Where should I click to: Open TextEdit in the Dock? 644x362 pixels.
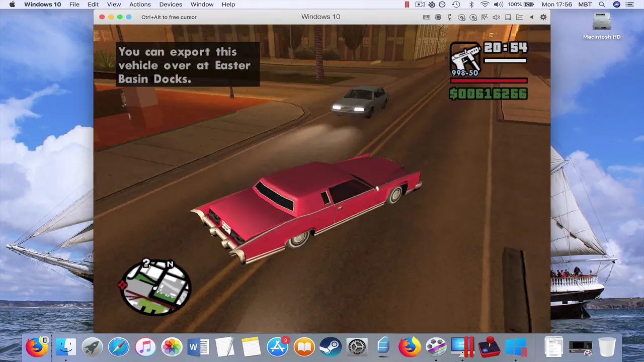coord(225,347)
